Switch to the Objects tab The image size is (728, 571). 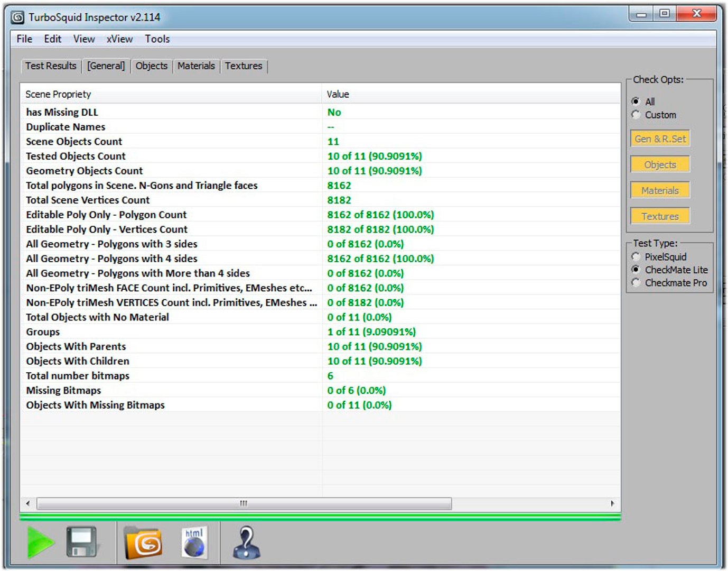[152, 66]
